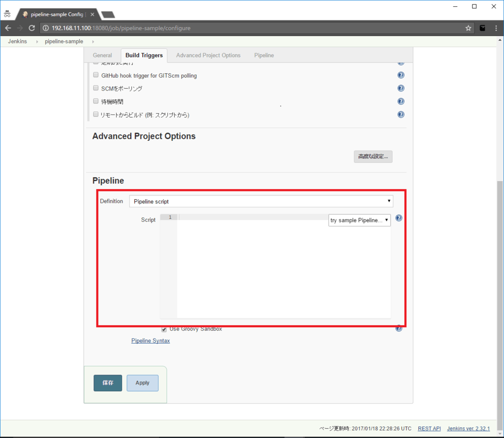Screen dimensions: 504x438
Task: Click the 保存 save button
Action: (108, 383)
